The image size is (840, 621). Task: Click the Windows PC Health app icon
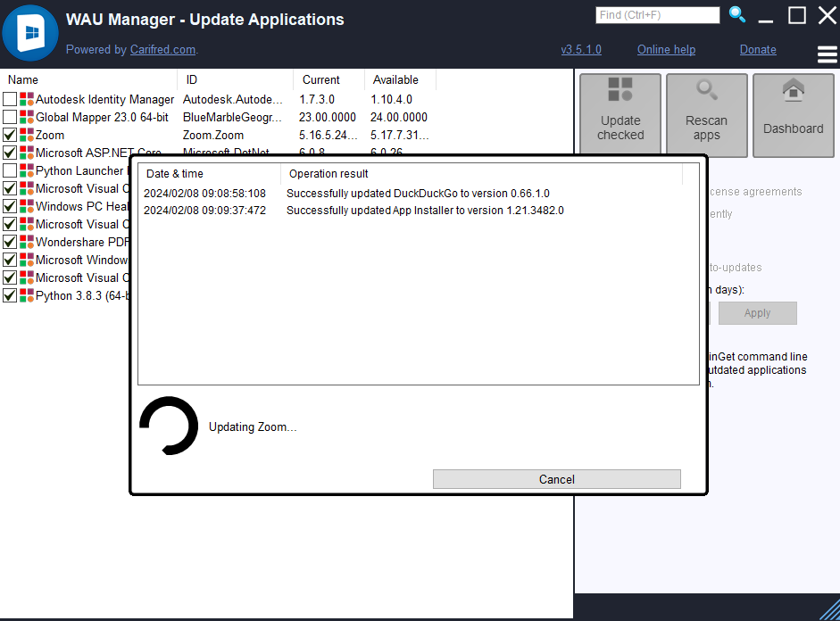[x=27, y=206]
